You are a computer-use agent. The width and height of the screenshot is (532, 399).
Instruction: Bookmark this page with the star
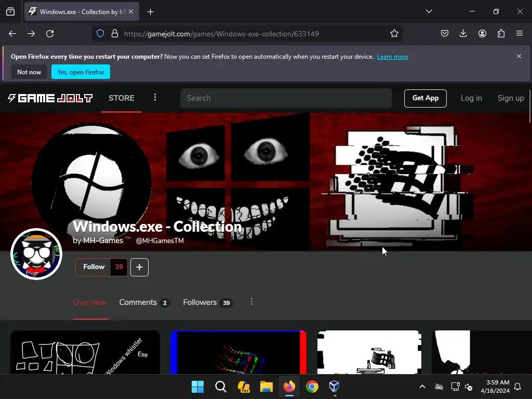pos(394,34)
